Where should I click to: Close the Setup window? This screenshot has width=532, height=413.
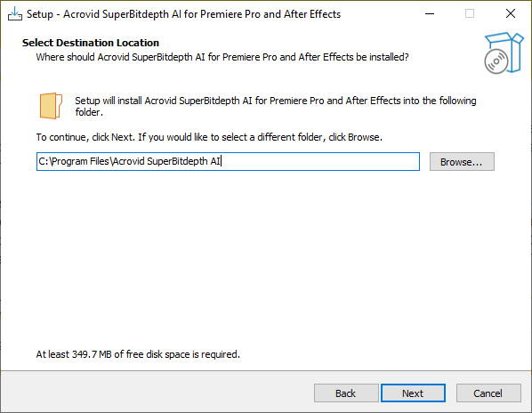pyautogui.click(x=511, y=14)
